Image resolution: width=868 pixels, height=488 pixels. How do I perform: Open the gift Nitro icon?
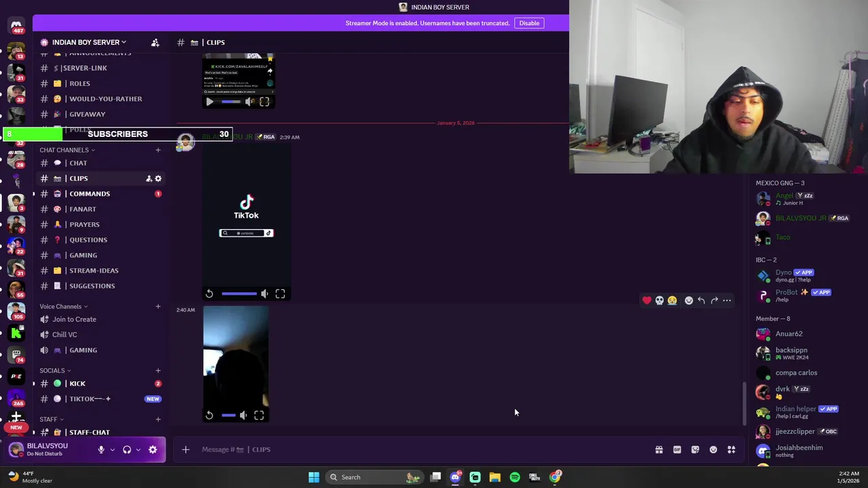tap(659, 449)
